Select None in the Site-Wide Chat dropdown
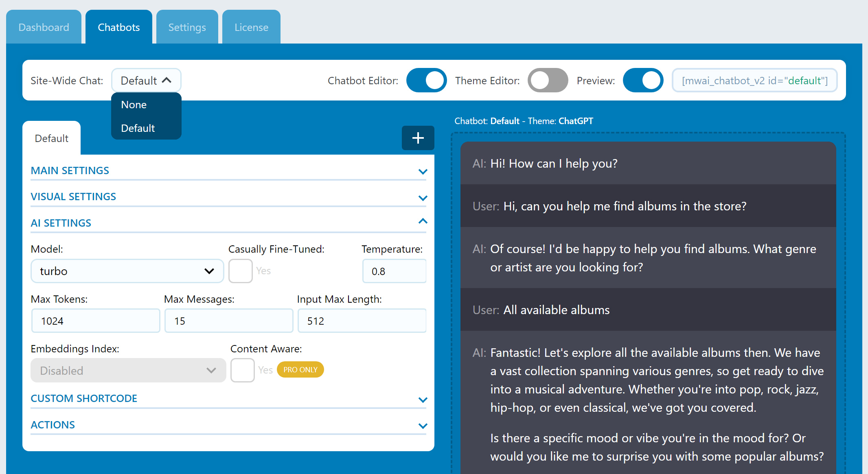 pos(134,105)
